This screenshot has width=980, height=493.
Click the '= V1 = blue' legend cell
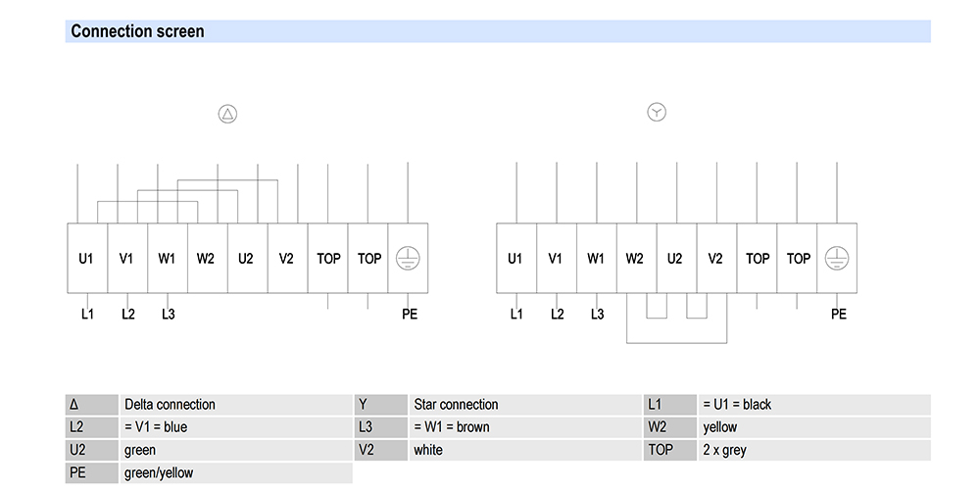(x=156, y=427)
